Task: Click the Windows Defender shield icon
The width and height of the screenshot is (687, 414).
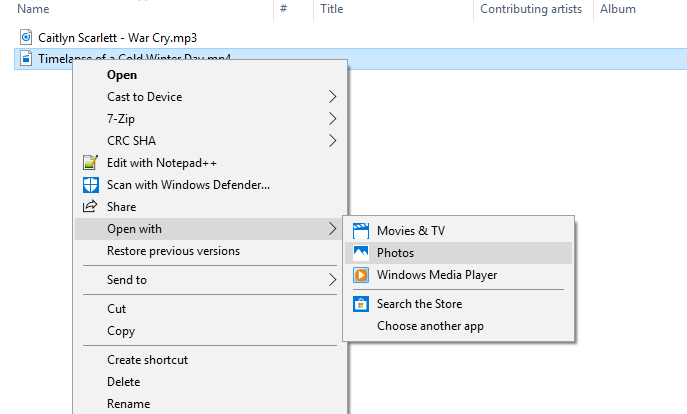Action: pyautogui.click(x=91, y=185)
